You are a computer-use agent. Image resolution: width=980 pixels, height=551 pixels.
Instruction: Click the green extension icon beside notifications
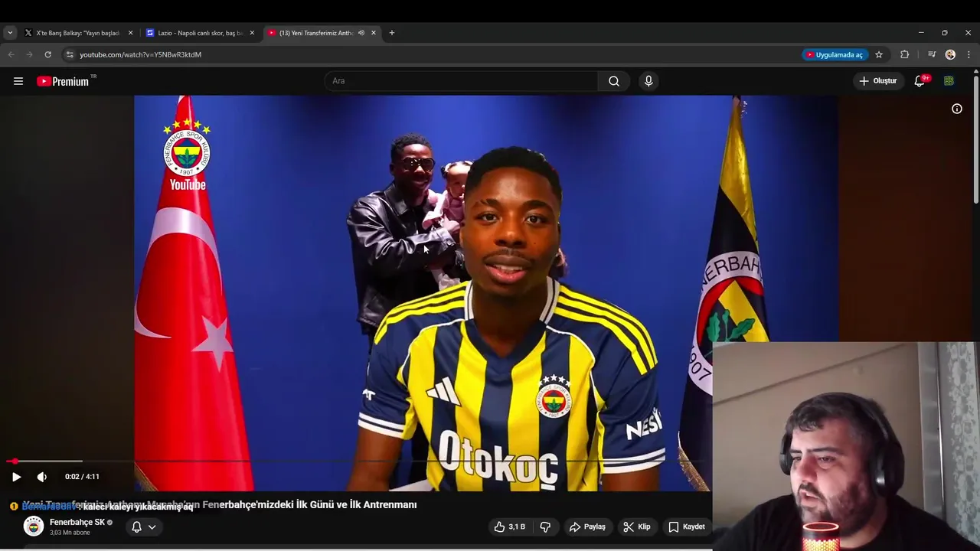[x=949, y=81]
